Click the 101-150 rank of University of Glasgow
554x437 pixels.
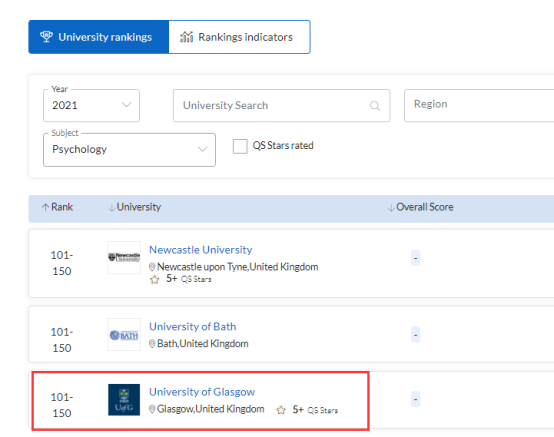coord(62,405)
